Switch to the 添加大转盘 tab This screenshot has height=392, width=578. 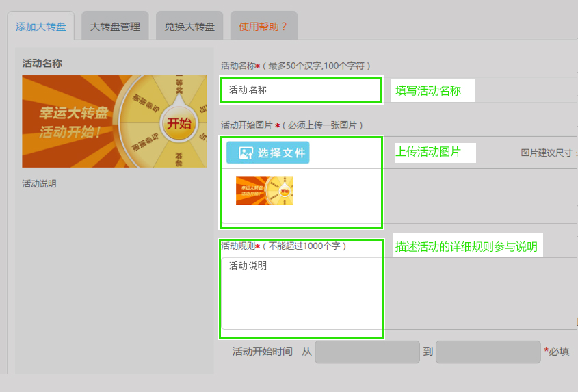click(41, 27)
